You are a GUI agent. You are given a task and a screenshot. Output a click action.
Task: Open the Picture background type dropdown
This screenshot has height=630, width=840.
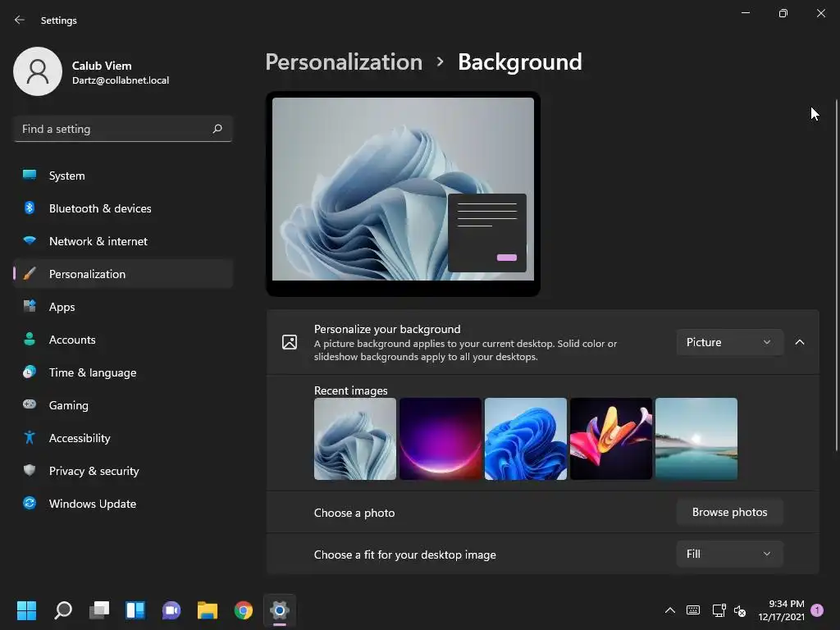729,342
